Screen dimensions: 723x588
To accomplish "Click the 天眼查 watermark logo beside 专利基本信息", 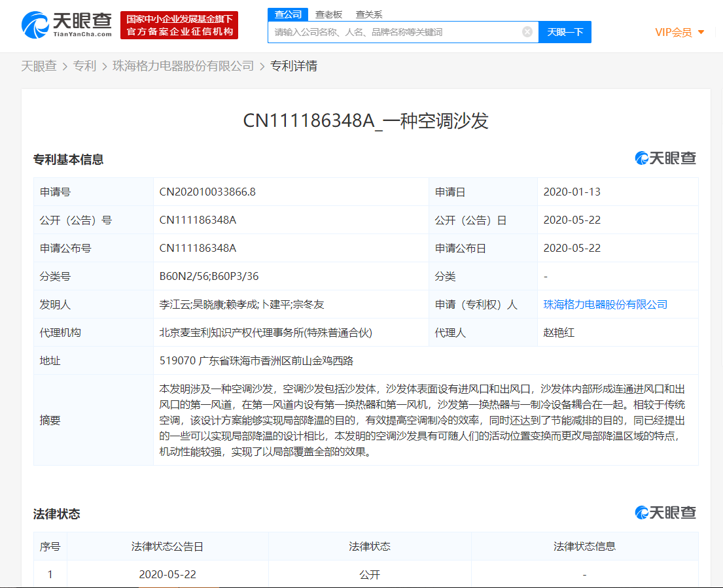I will tap(665, 158).
